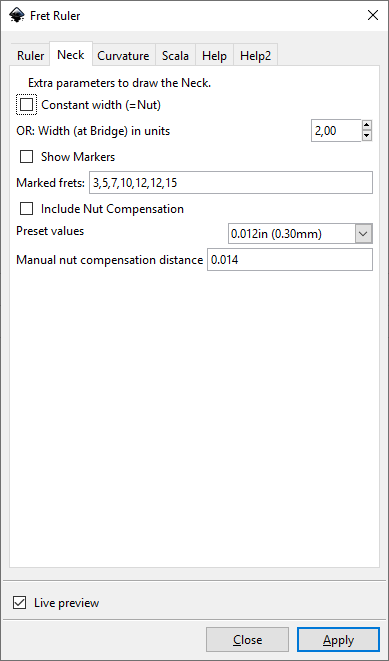
Task: Click the Manual nut compensation distance field
Action: click(x=290, y=260)
